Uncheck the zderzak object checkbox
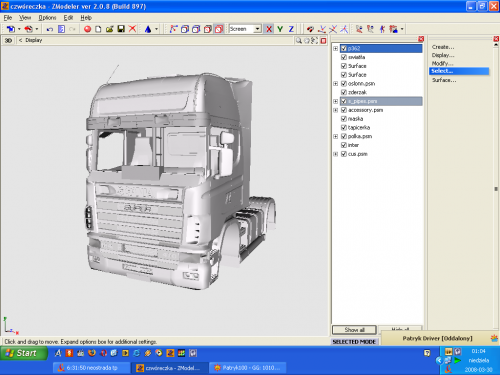The width and height of the screenshot is (500, 375). coord(344,92)
